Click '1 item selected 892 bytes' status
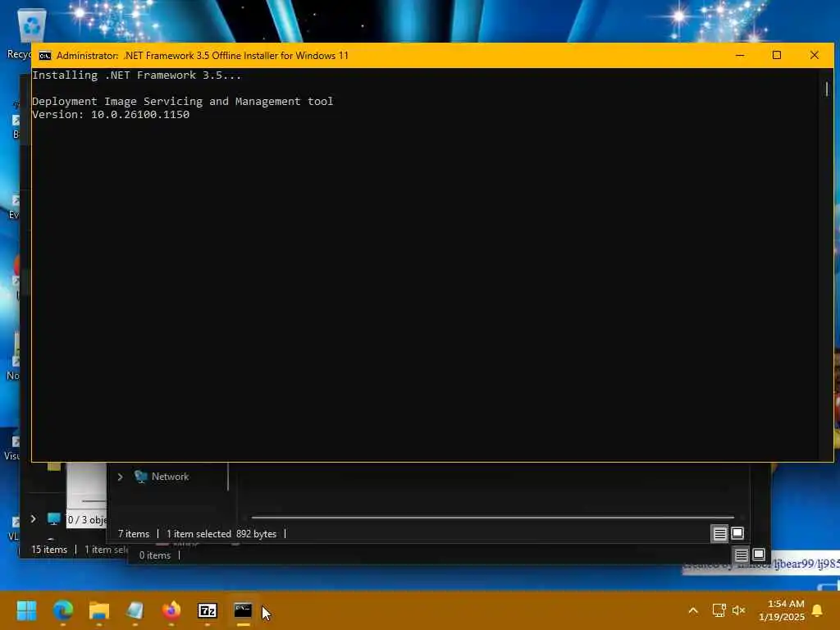The height and width of the screenshot is (630, 840). click(221, 534)
